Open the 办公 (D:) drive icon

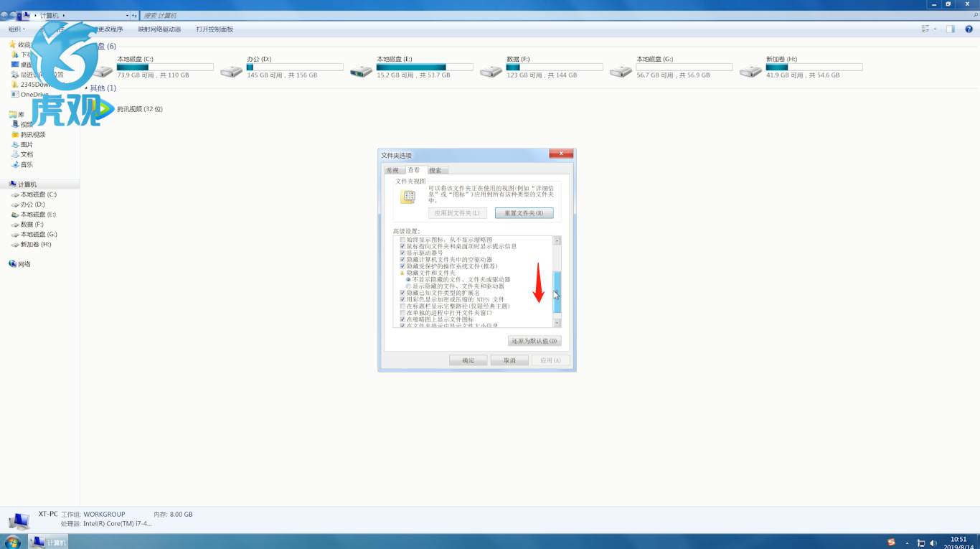coord(232,71)
